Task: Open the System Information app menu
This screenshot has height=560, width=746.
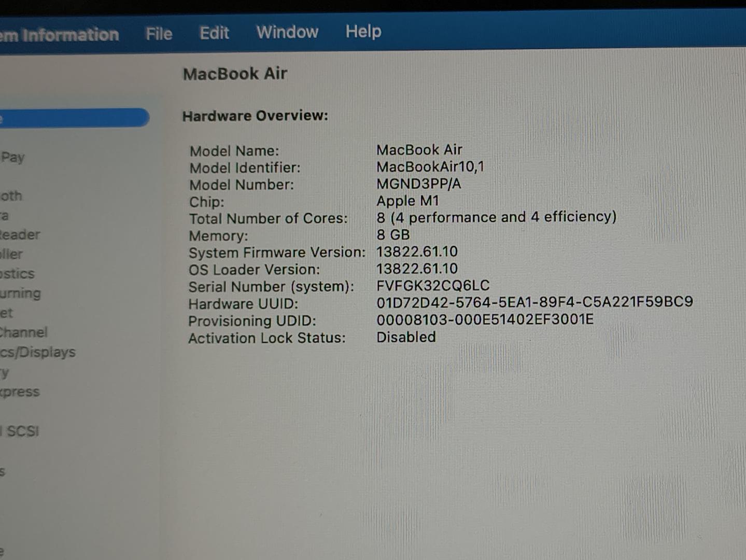Action: pyautogui.click(x=60, y=35)
